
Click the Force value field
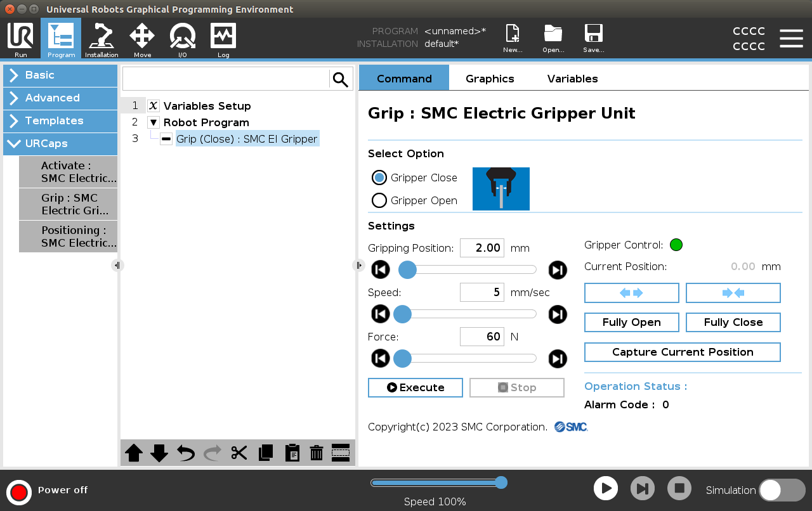coord(482,337)
